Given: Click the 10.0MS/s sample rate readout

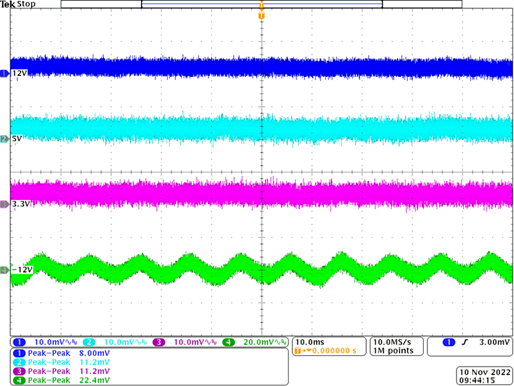Looking at the screenshot, I should click(x=392, y=342).
